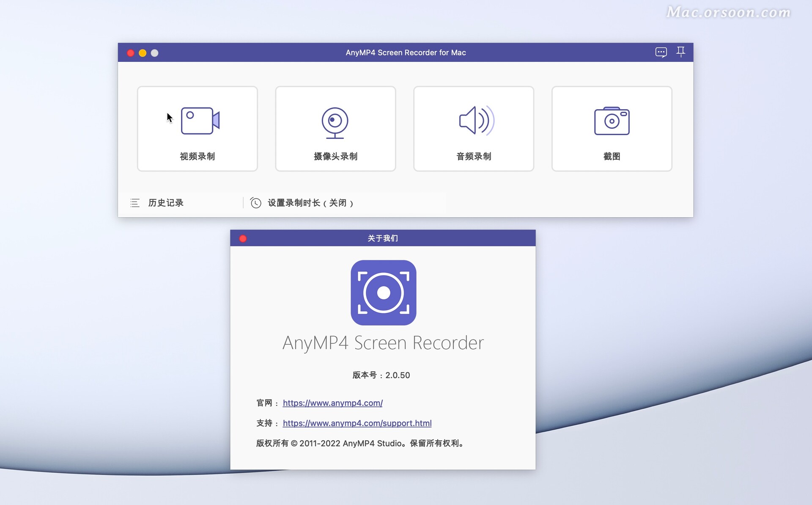Expand audio recording options via 音频录制 card
Screen dimensions: 812x505
[x=474, y=129]
